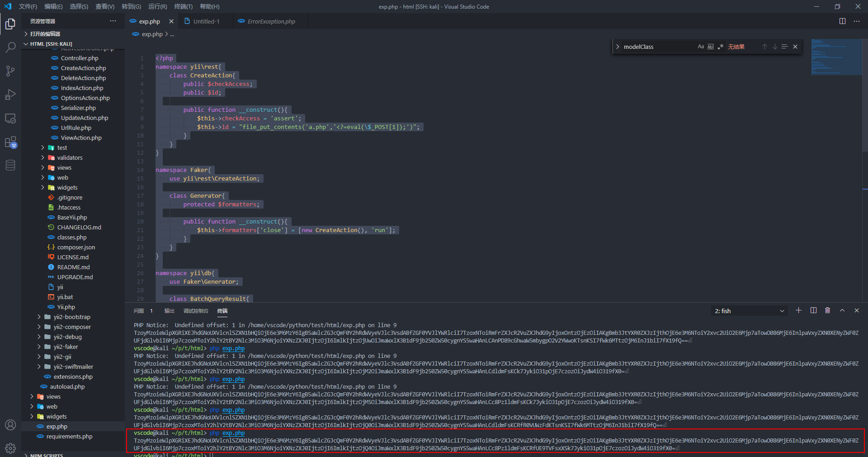This screenshot has width=868, height=457.
Task: Open composer.json in the file tree
Action: point(76,247)
